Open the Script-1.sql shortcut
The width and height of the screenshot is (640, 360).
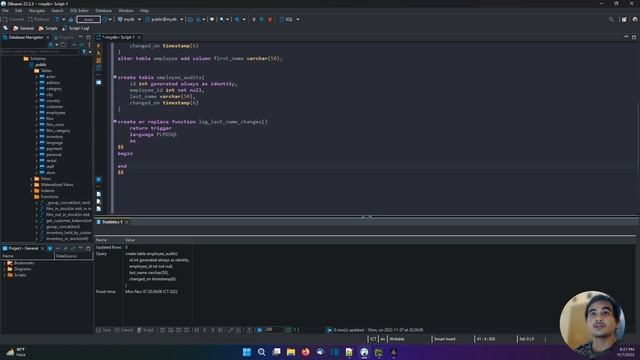76,28
